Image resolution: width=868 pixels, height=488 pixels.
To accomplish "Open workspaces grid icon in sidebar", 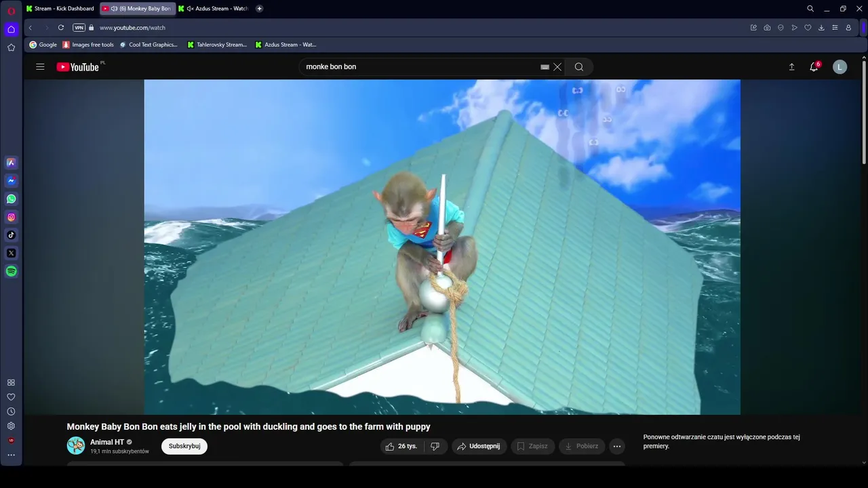I will (x=11, y=383).
